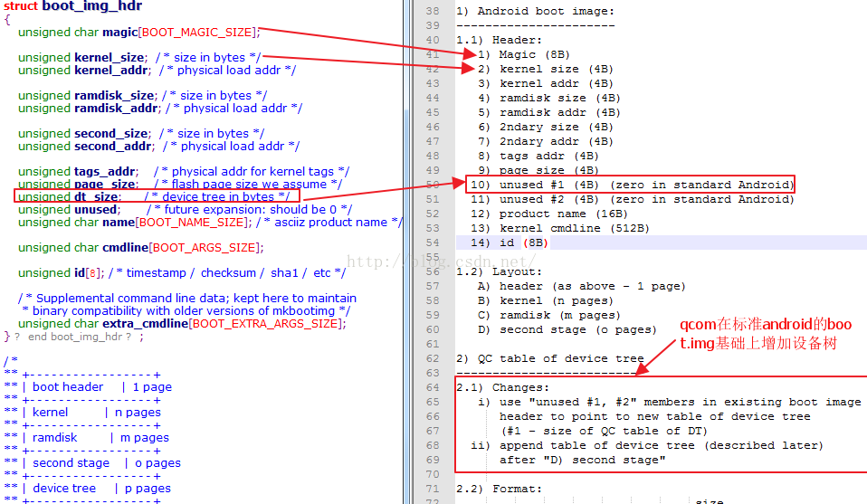Screen dimensions: 867x504
Task: Click the '4) ramdisk size (4B)' line
Action: (x=549, y=98)
